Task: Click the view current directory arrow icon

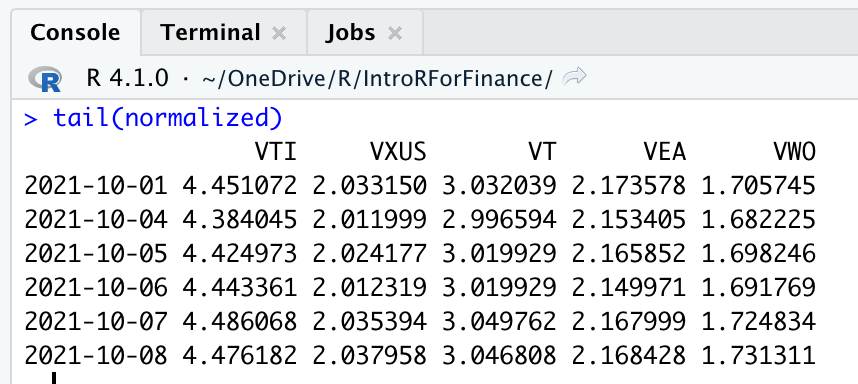Action: pos(574,77)
